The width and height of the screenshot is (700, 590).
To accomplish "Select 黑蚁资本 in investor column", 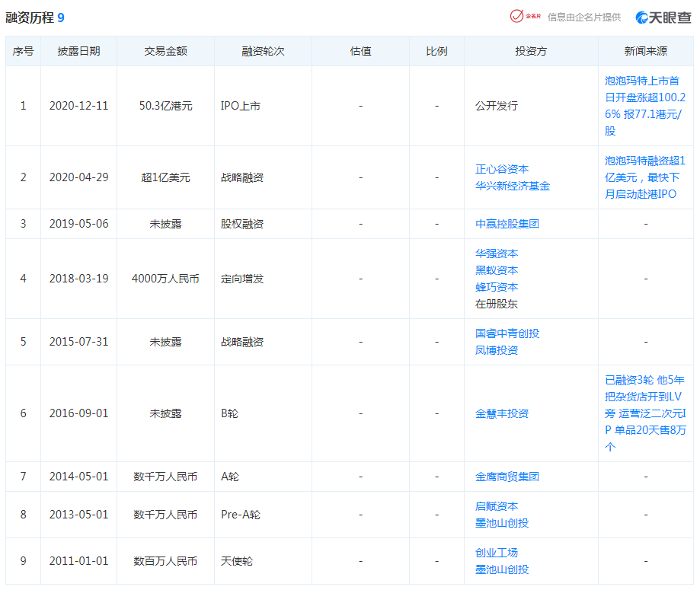I will point(496,270).
